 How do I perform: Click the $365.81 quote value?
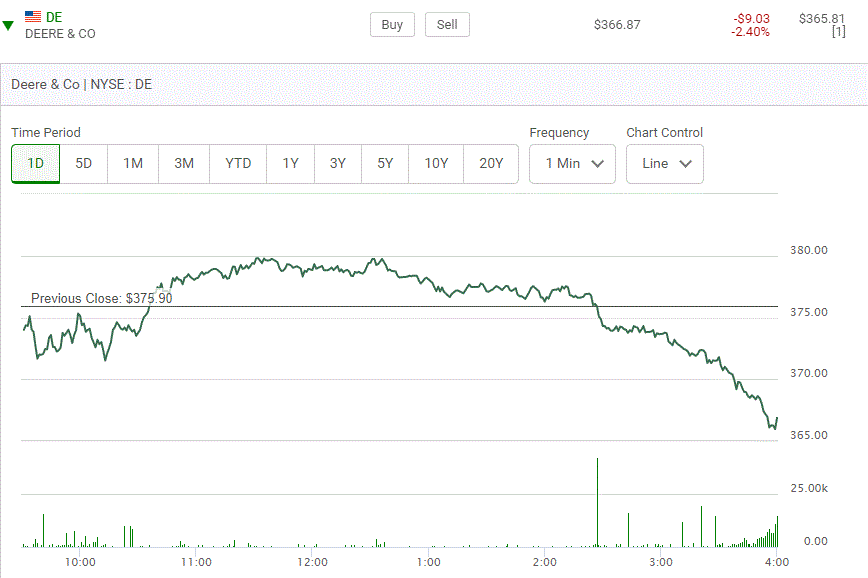click(x=822, y=18)
